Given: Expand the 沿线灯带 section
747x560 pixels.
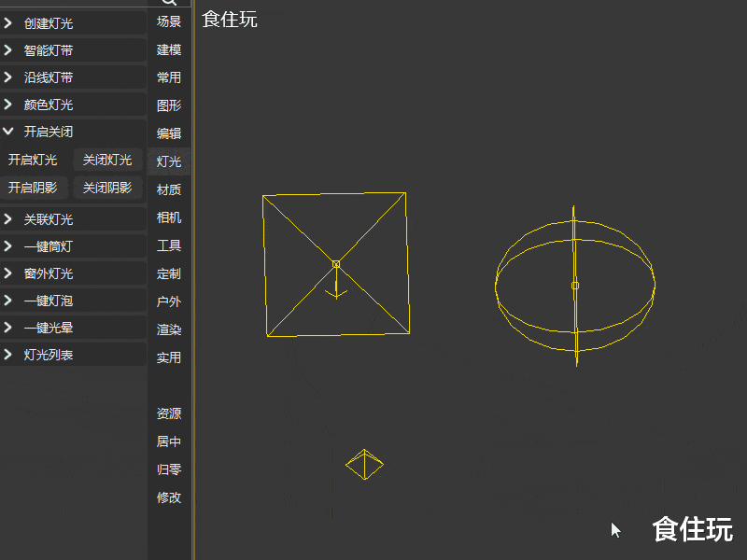Looking at the screenshot, I should (73, 77).
